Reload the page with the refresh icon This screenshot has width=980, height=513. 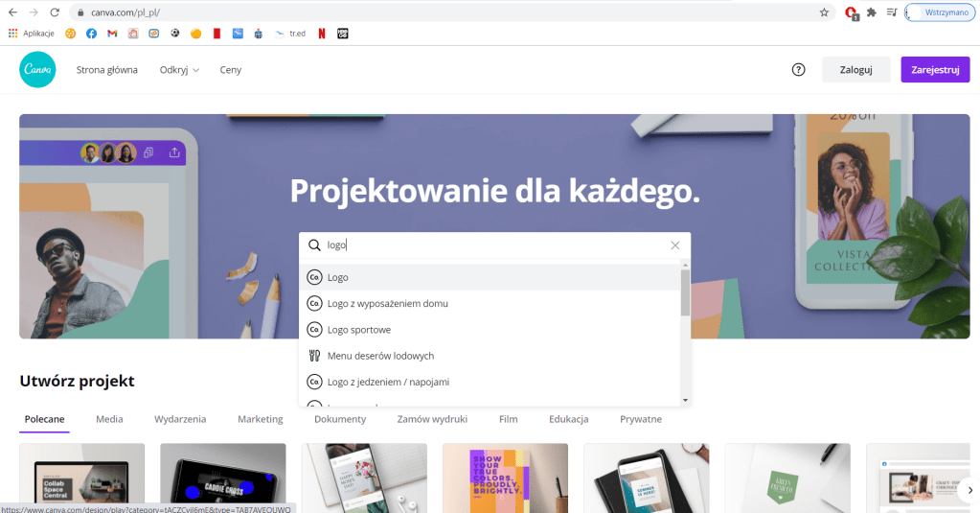(x=54, y=12)
